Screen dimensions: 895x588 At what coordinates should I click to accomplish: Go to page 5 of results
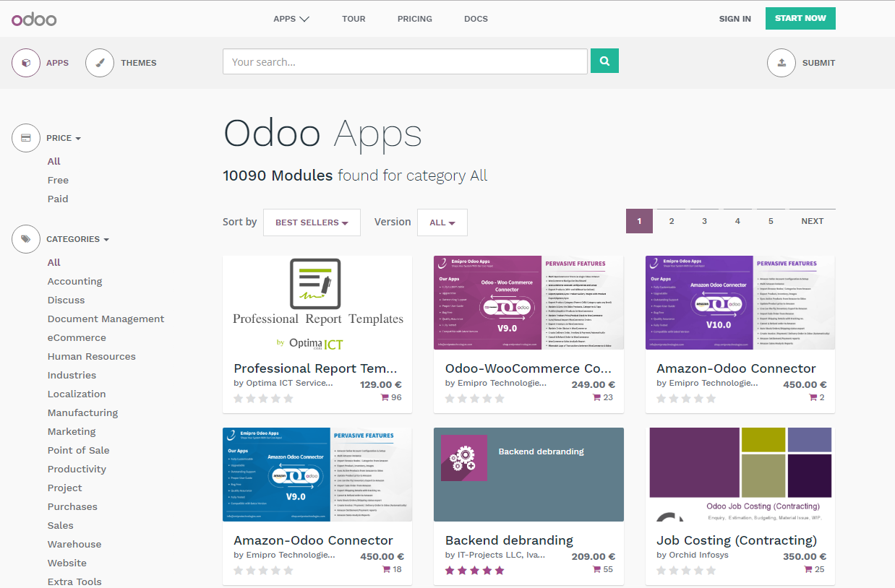pyautogui.click(x=771, y=221)
